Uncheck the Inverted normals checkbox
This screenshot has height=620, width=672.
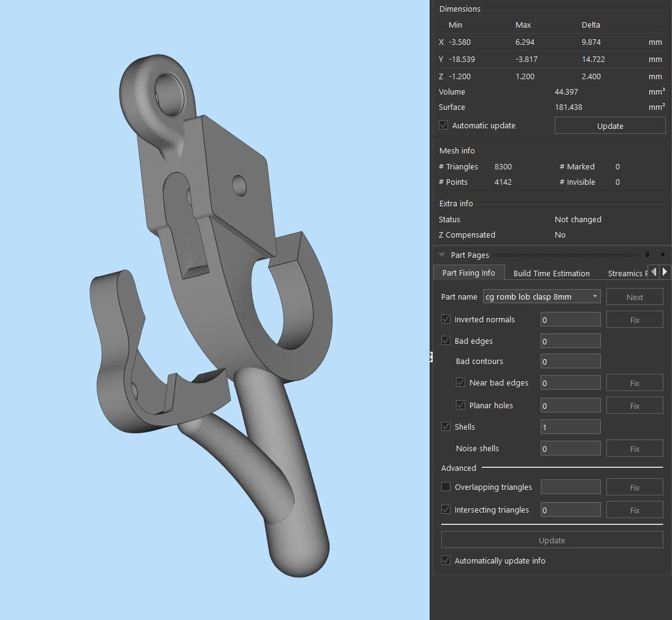click(x=446, y=319)
